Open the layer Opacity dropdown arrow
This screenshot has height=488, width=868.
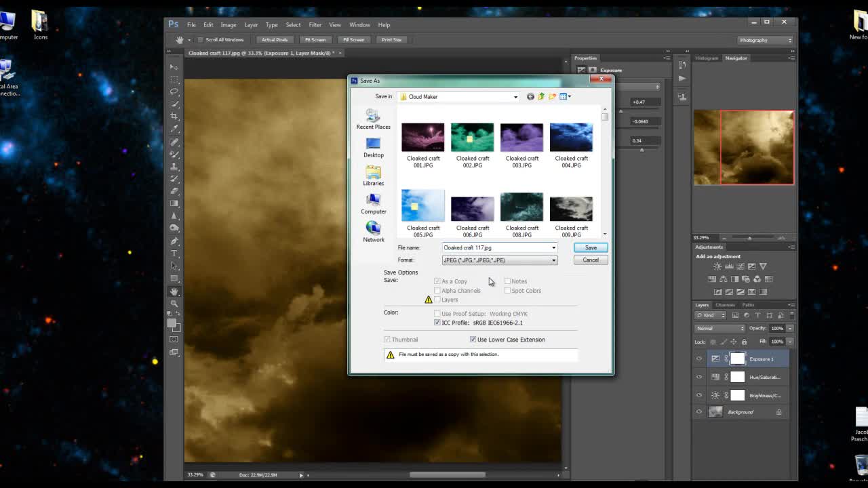point(790,328)
